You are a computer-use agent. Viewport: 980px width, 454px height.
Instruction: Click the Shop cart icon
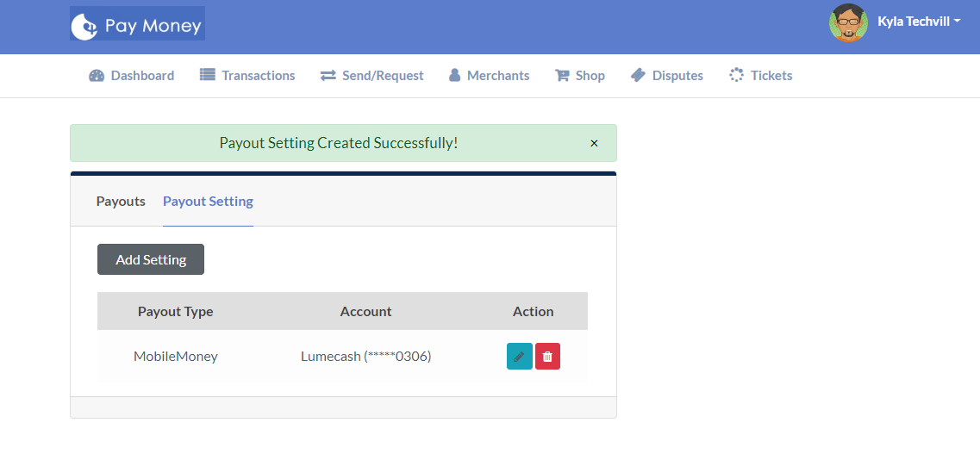click(x=562, y=76)
